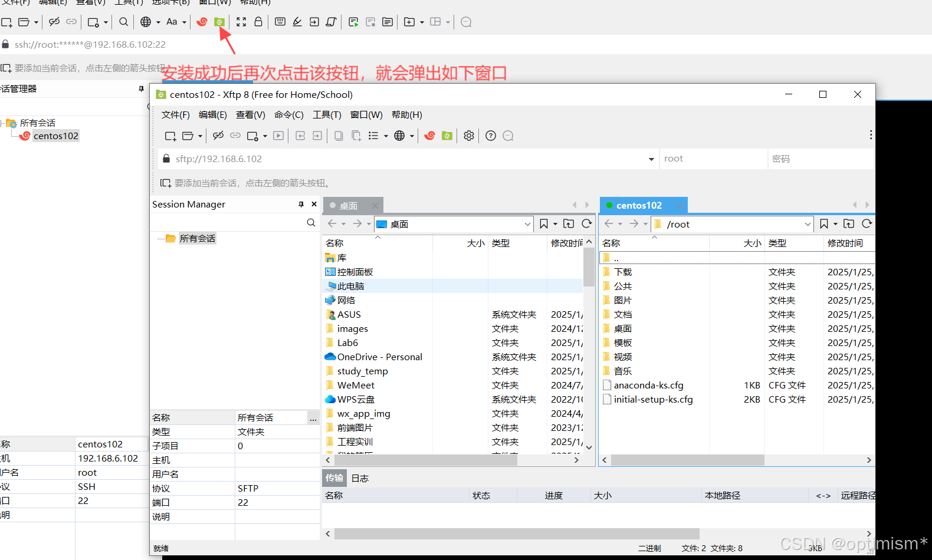The image size is (932, 560).
Task: Toggle fullscreen icon in Xshell toolbar
Action: click(241, 22)
